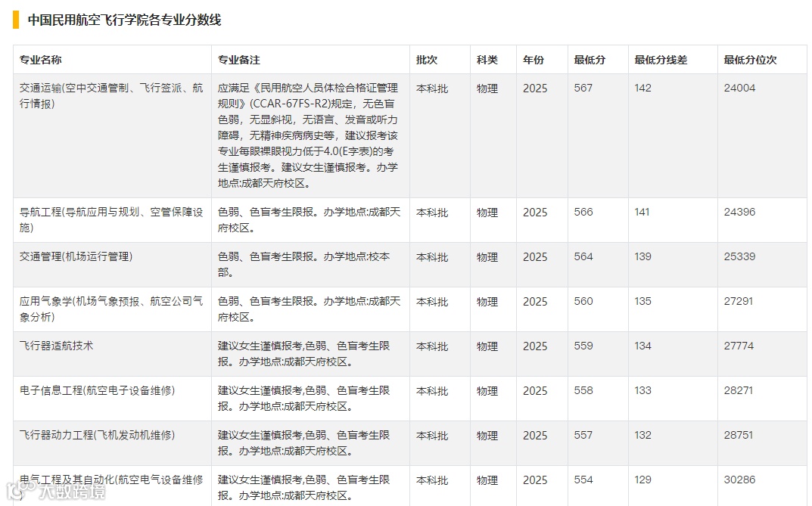Viewport: 812px width, 506px height.
Task: Click minimum score 558
Action: [x=583, y=390]
